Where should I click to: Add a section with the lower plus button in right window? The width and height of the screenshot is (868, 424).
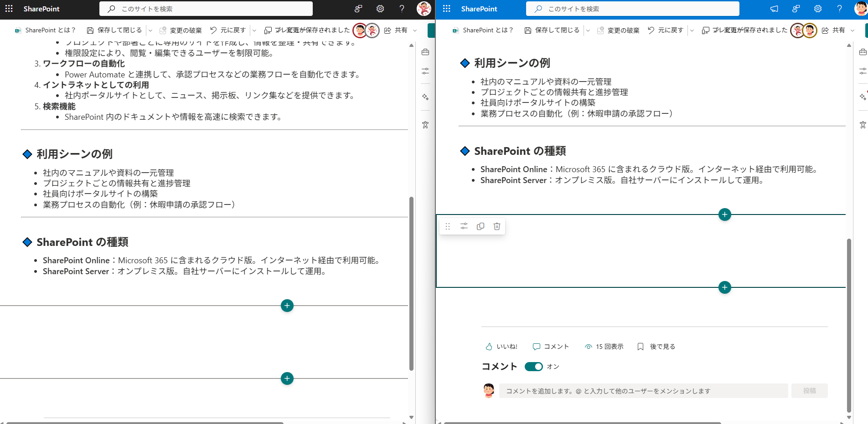[x=725, y=287]
